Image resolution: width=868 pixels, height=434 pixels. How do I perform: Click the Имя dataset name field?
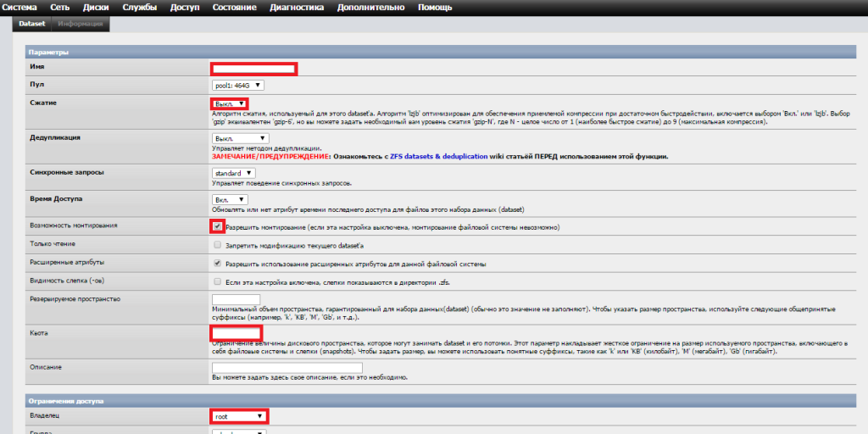click(x=253, y=68)
